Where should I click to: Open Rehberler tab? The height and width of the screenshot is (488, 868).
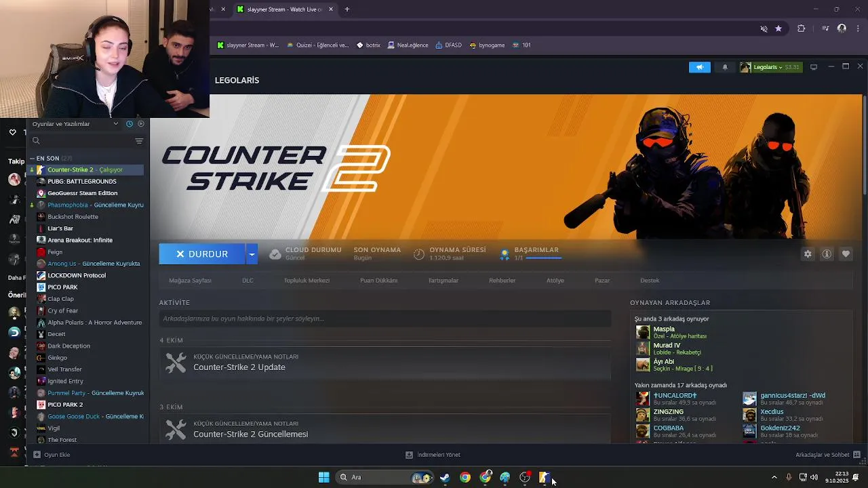point(502,281)
